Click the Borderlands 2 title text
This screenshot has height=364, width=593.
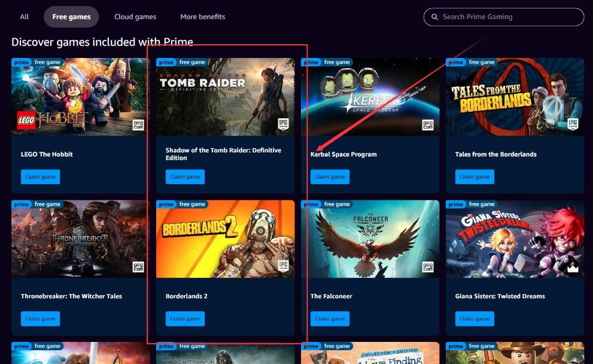pyautogui.click(x=187, y=296)
